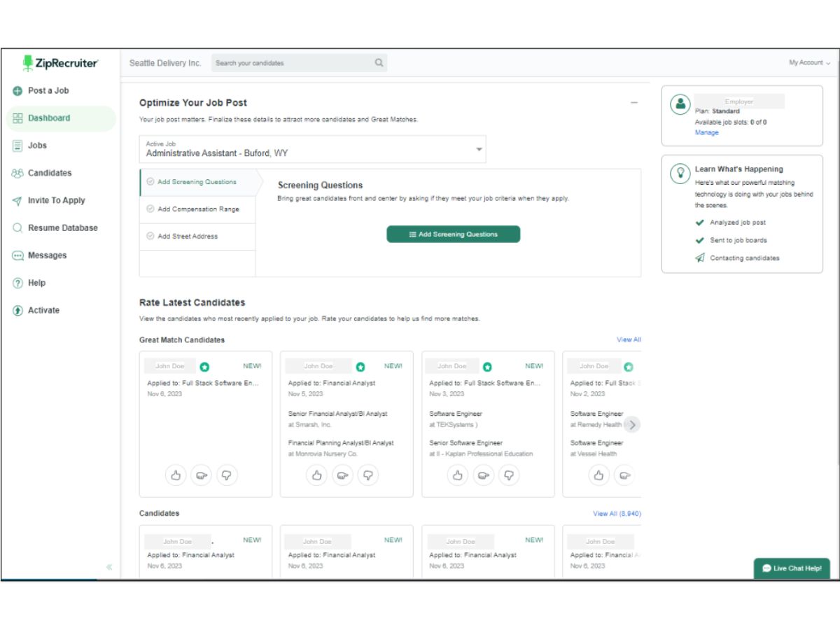This screenshot has width=840, height=630.
Task: Click Analyzed job post status line
Action: (738, 223)
